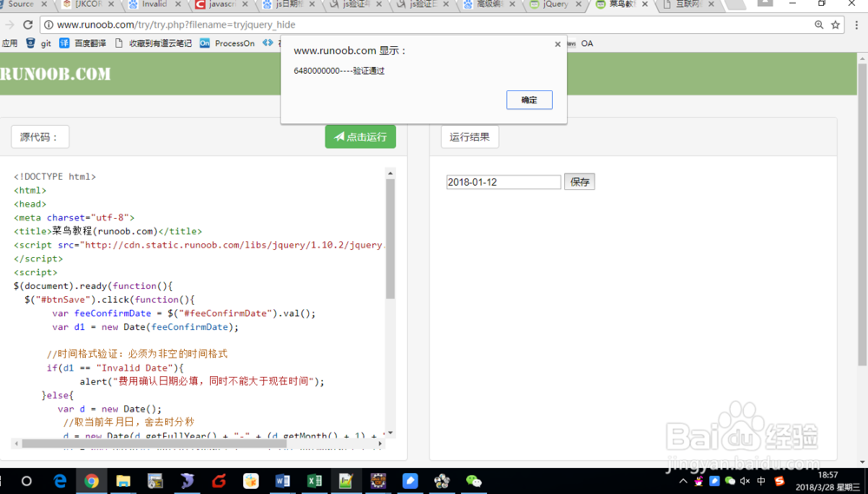Screen dimensions: 868x494
Task: Click the 源代码 label button
Action: pos(40,137)
